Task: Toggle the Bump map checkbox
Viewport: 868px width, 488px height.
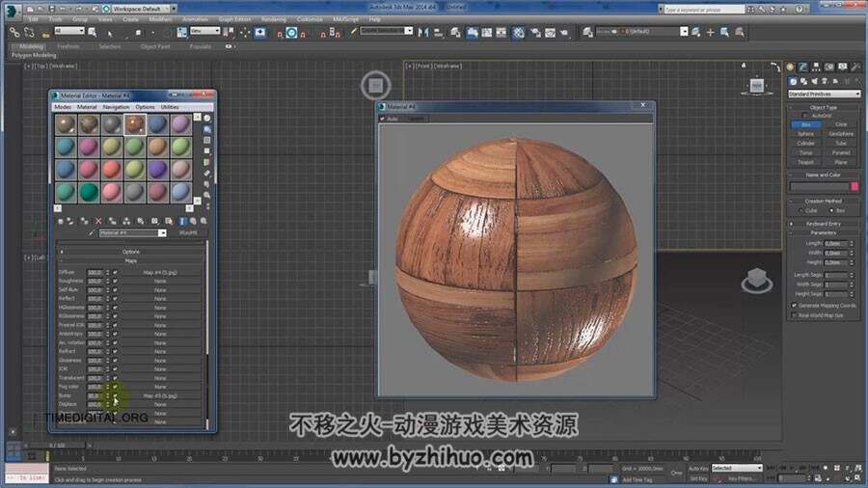Action: [115, 395]
